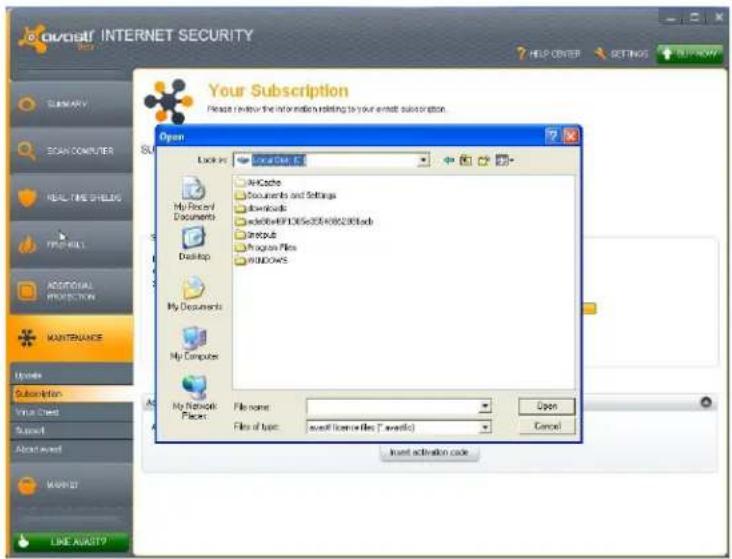Viewport: 732px width, 559px height.
Task: Click the Settings wrench icon
Action: [x=600, y=54]
